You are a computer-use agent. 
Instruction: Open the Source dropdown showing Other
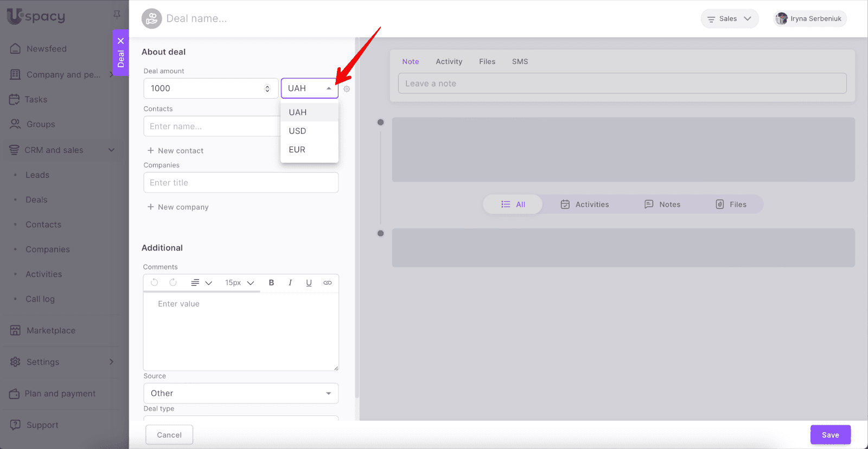coord(241,393)
